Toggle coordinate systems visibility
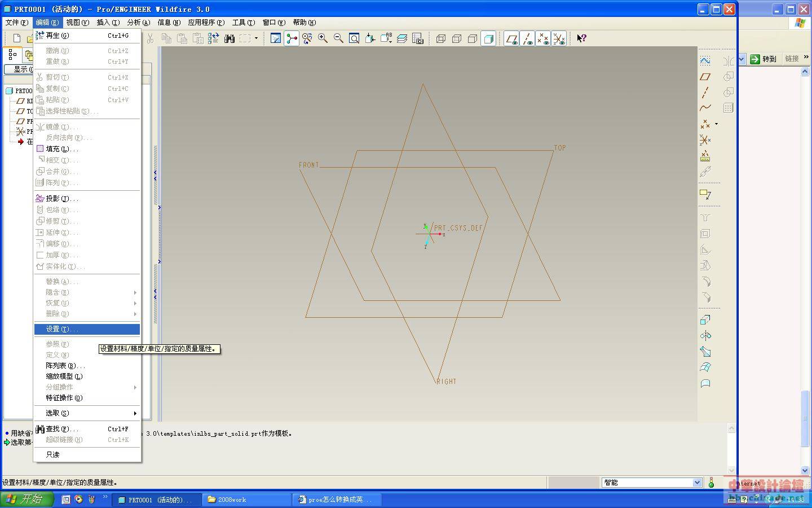Screen dimensions: 812x508 (559, 38)
